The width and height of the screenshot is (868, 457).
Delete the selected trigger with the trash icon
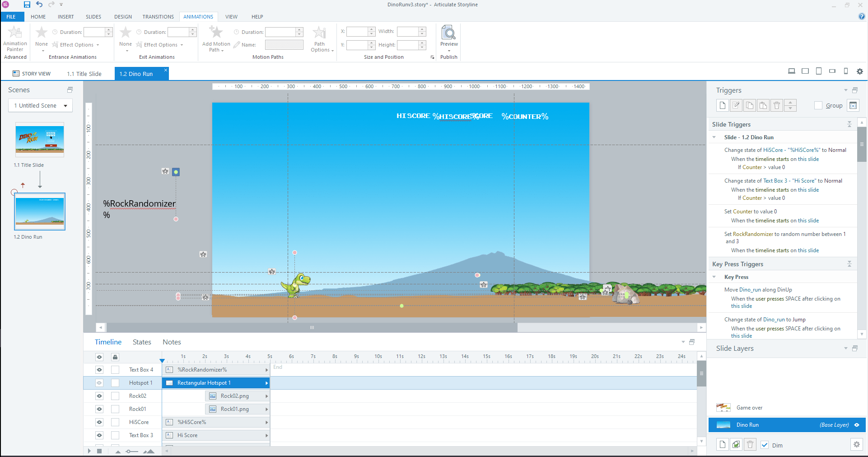click(776, 105)
